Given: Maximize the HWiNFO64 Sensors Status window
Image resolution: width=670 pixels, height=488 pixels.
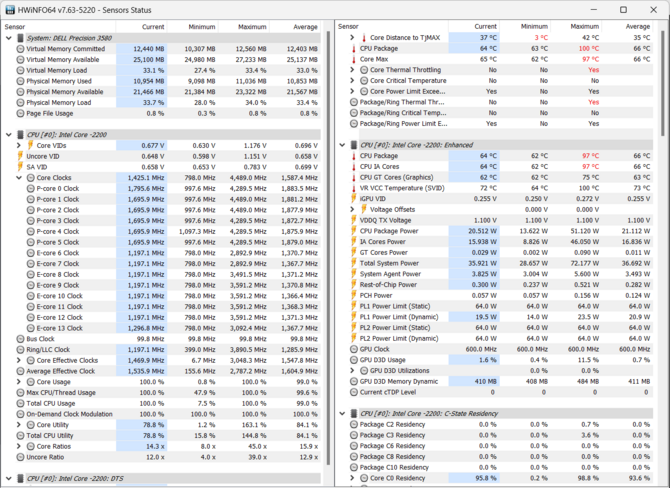Looking at the screenshot, I should click(623, 9).
